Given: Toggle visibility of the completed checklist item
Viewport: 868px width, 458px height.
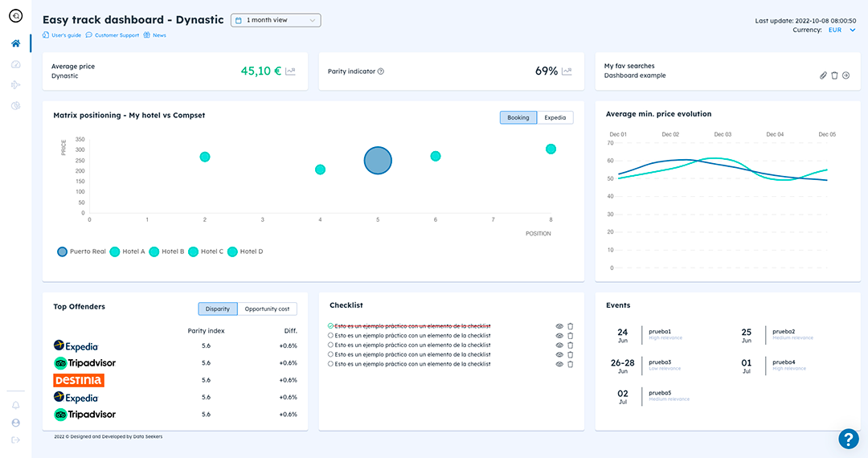Looking at the screenshot, I should click(x=559, y=326).
